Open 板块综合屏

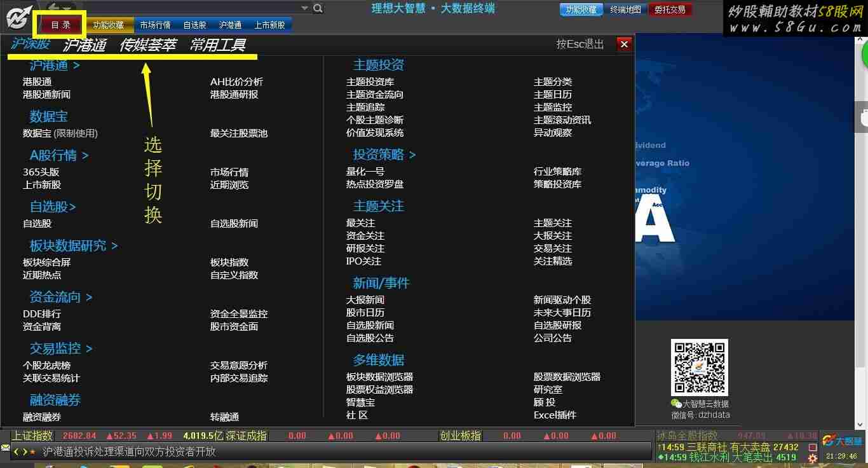click(46, 262)
